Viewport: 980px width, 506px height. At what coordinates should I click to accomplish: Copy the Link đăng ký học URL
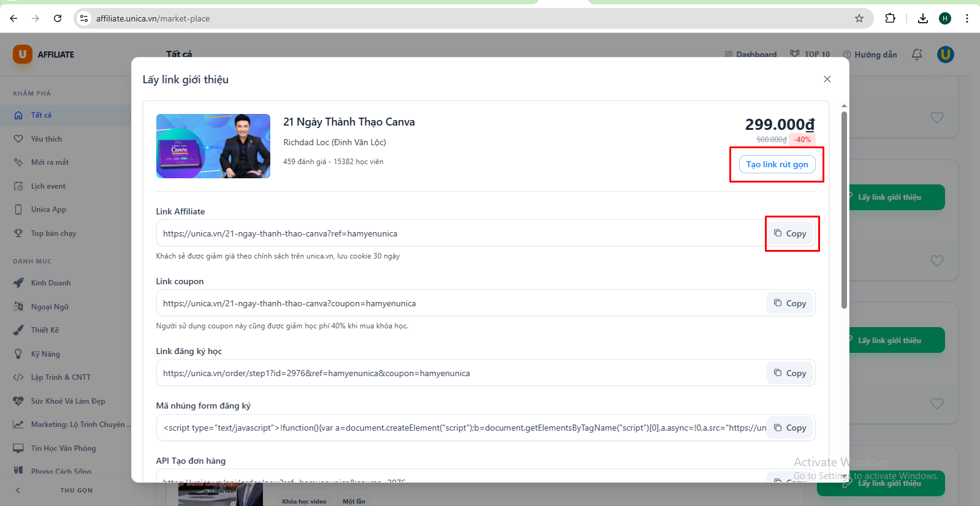click(790, 373)
